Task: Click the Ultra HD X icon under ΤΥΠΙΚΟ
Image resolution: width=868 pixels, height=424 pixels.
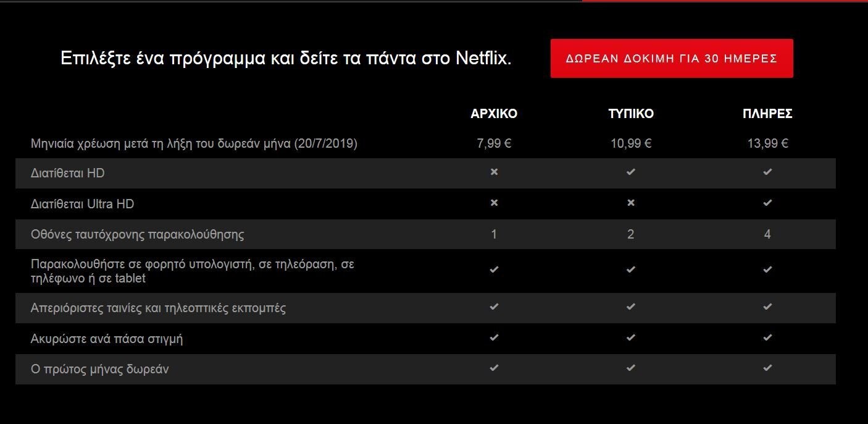Action: pos(630,203)
